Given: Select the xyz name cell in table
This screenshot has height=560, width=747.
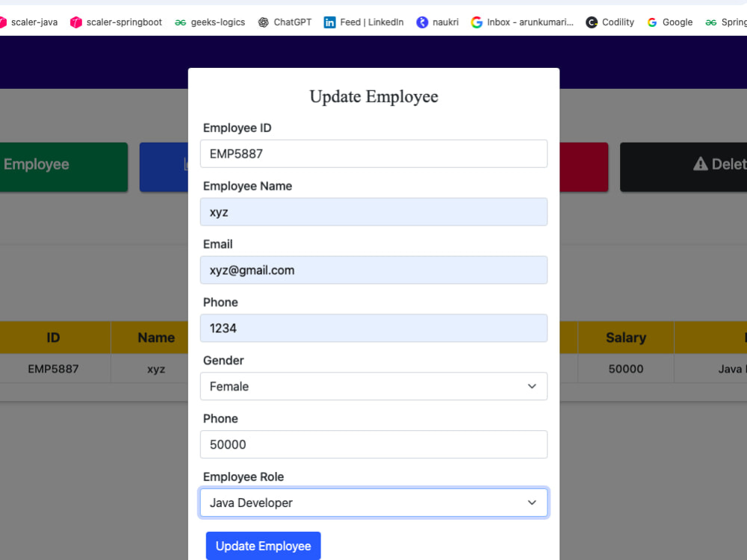Looking at the screenshot, I should (x=149, y=369).
